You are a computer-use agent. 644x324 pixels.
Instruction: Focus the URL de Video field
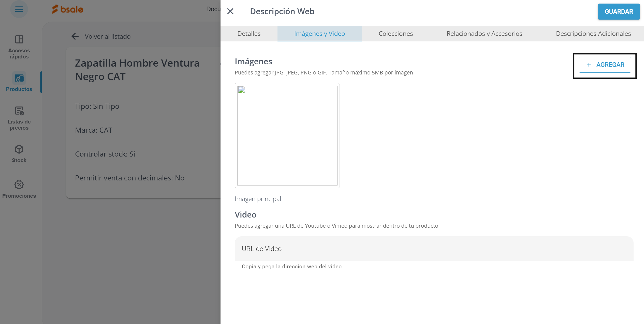click(x=434, y=249)
